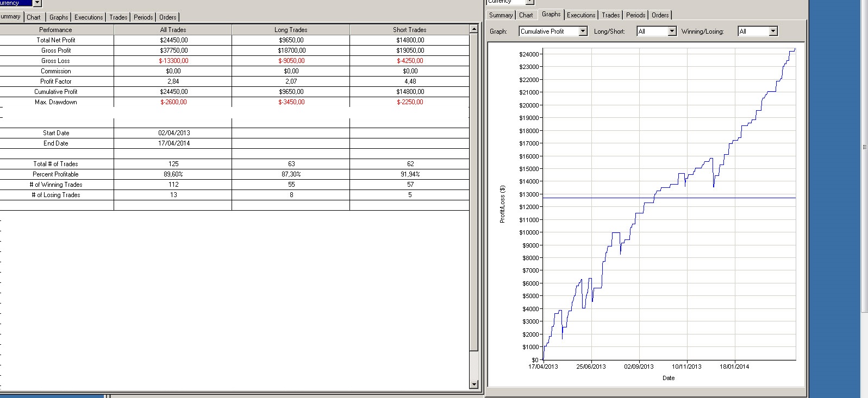Open Executions tab in the performance summary pane
Screen dimensions: 868x398
tap(89, 17)
